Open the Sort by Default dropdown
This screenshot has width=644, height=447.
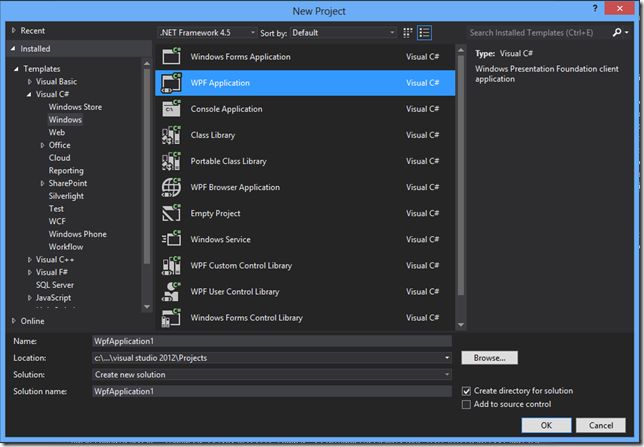tap(343, 32)
